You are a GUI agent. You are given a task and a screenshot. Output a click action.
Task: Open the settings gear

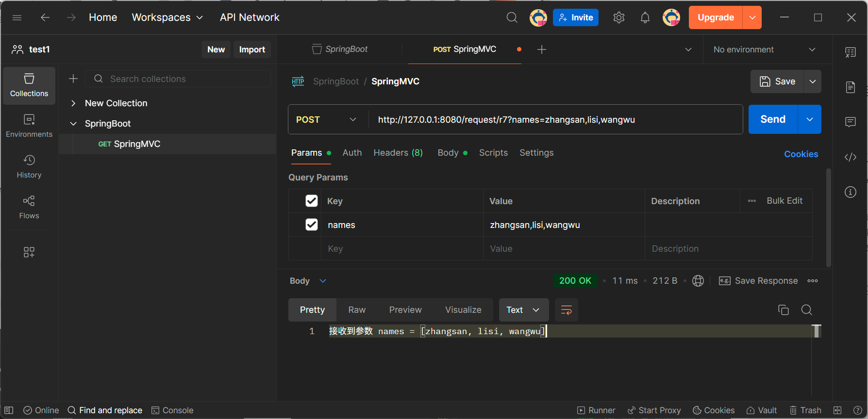click(618, 17)
